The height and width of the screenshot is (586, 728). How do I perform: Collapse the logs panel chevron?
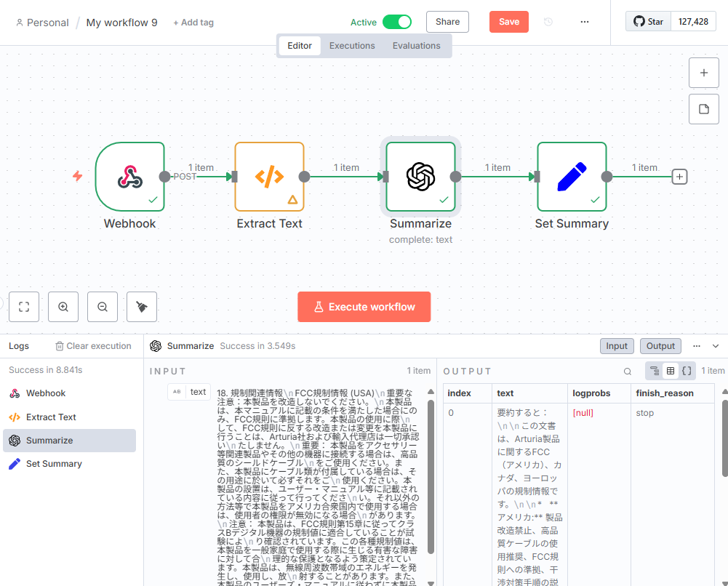(716, 346)
